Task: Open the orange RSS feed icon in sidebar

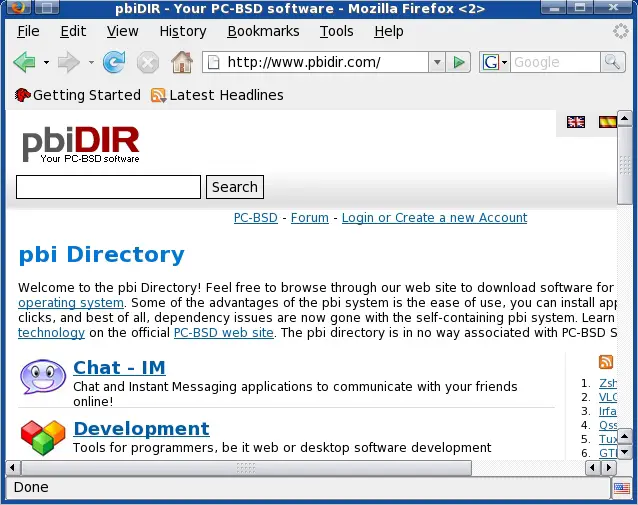Action: 606,361
